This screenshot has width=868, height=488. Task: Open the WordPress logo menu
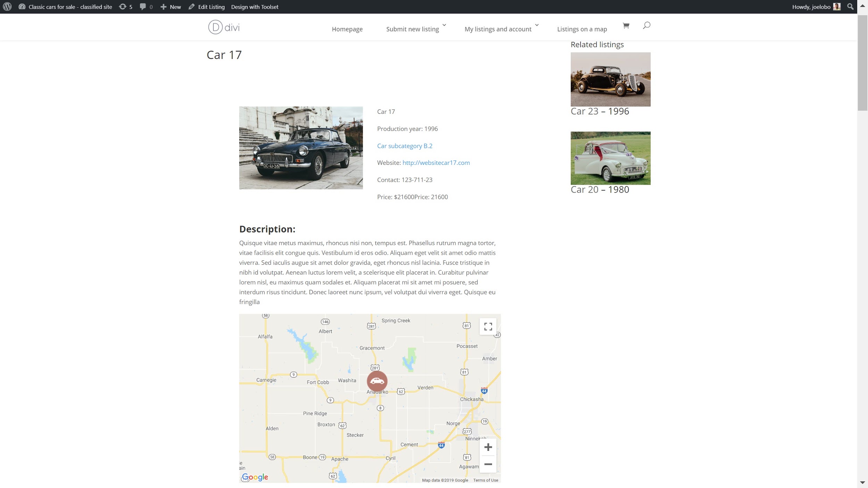coord(7,7)
